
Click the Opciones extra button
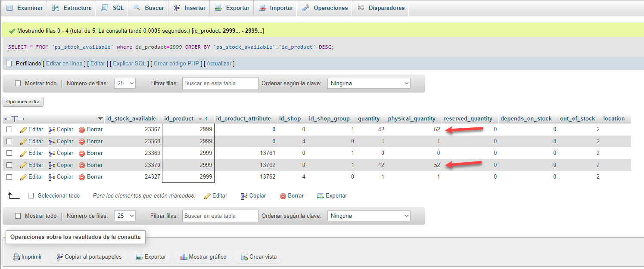tap(23, 102)
